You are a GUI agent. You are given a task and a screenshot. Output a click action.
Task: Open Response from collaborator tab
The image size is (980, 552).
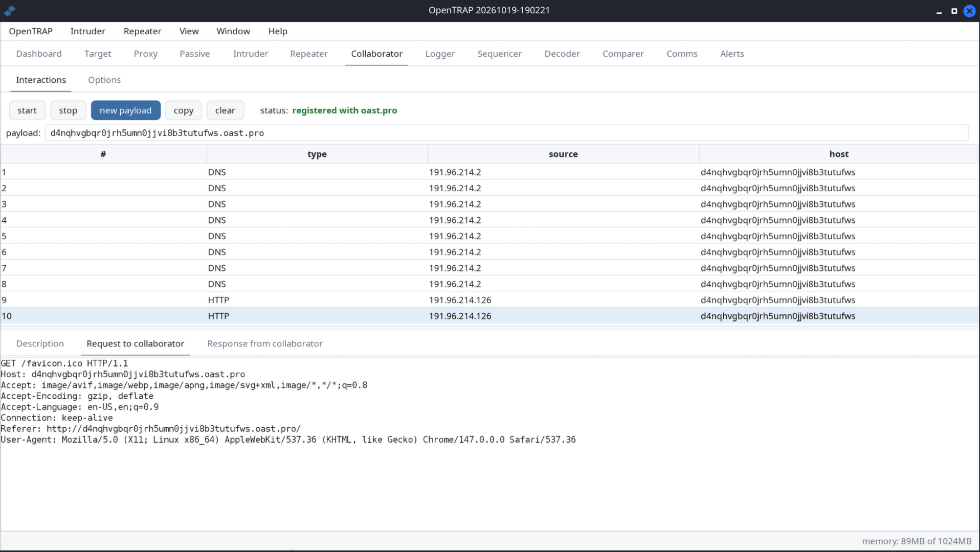click(265, 343)
